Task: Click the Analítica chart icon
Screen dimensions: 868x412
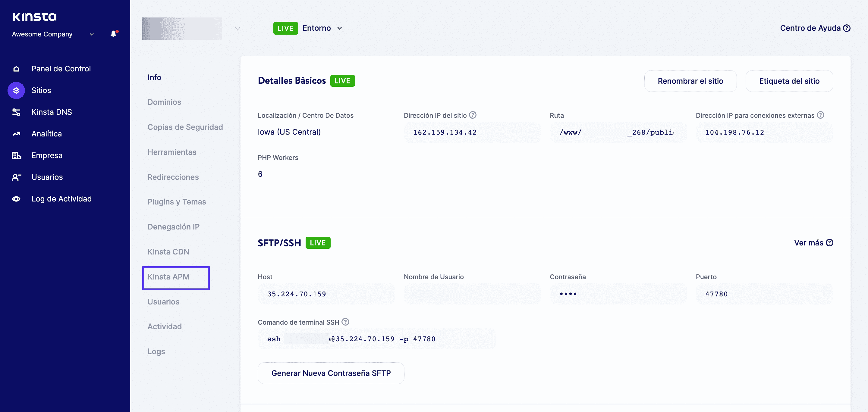Action: [16, 134]
